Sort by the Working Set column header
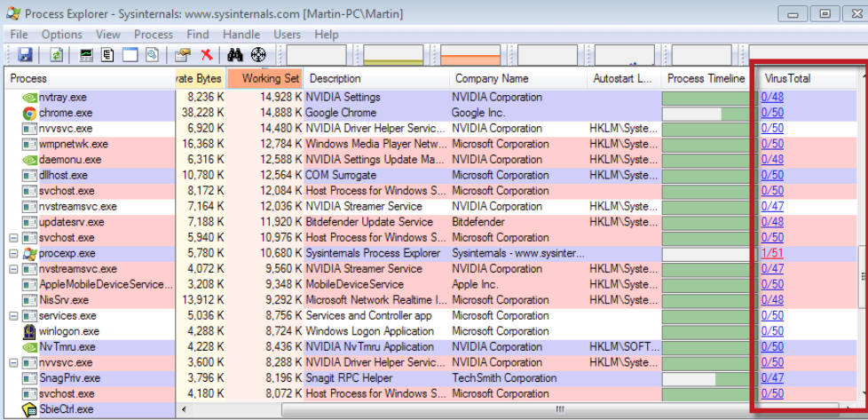 264,79
